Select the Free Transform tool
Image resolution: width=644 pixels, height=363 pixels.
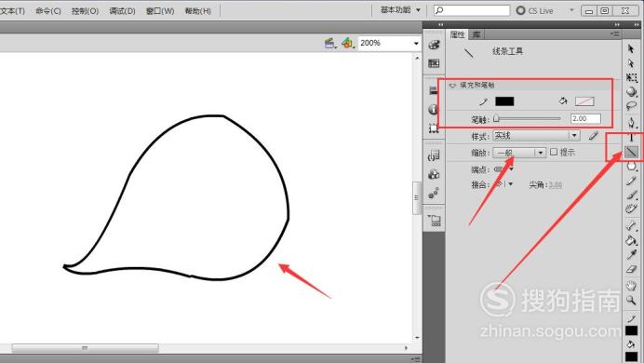click(631, 77)
